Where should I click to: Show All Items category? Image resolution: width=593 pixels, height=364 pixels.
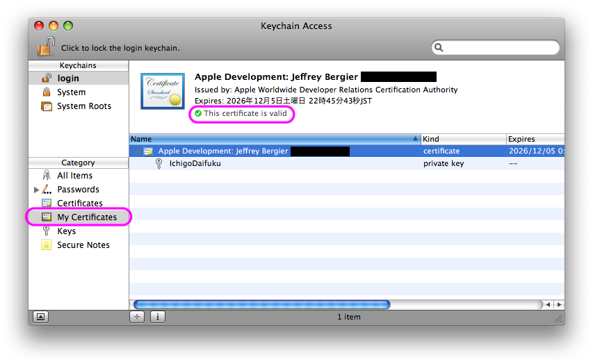coord(74,176)
